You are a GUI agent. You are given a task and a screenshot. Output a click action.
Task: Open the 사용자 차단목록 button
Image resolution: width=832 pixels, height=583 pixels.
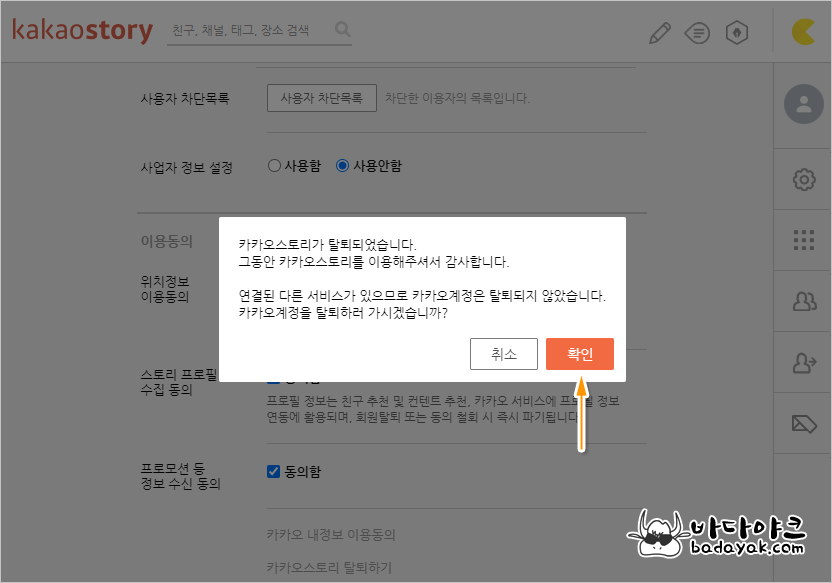click(x=322, y=98)
